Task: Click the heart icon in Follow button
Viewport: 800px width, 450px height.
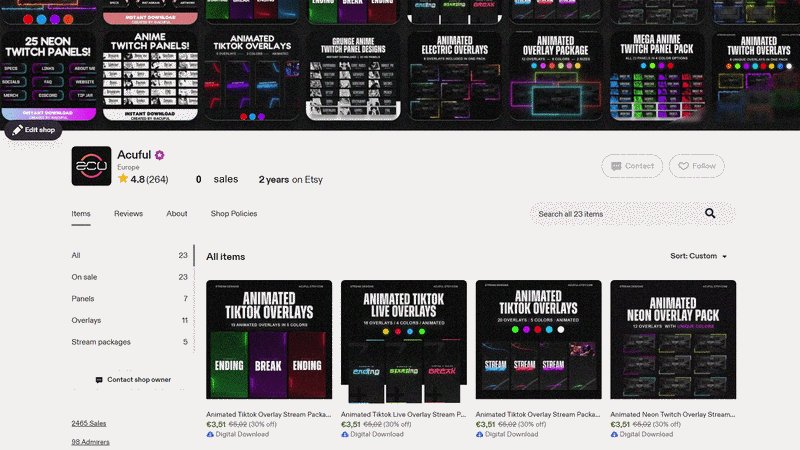Action: [x=683, y=166]
